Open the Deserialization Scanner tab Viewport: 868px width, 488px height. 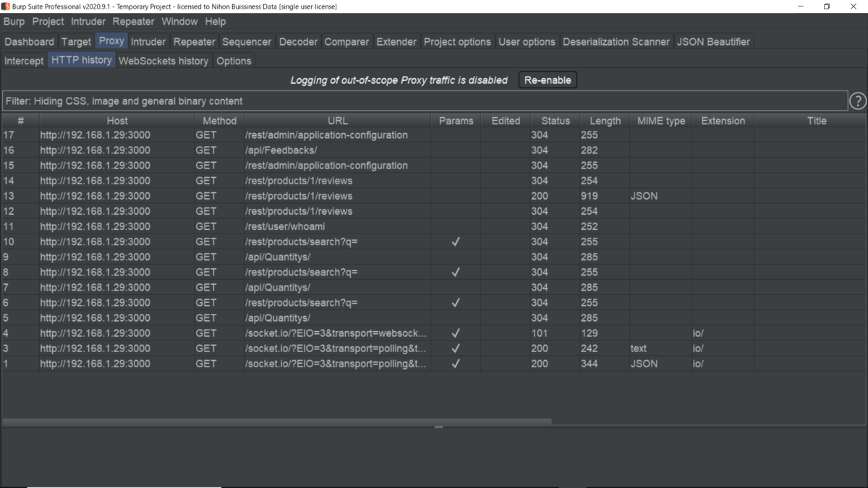click(x=616, y=41)
